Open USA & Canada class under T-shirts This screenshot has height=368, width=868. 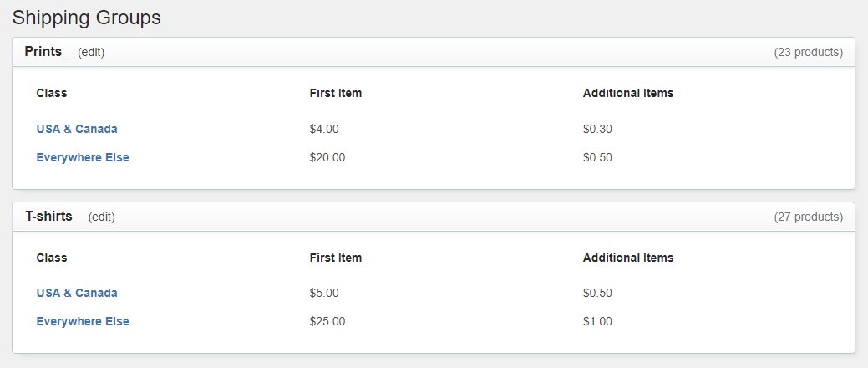point(77,294)
